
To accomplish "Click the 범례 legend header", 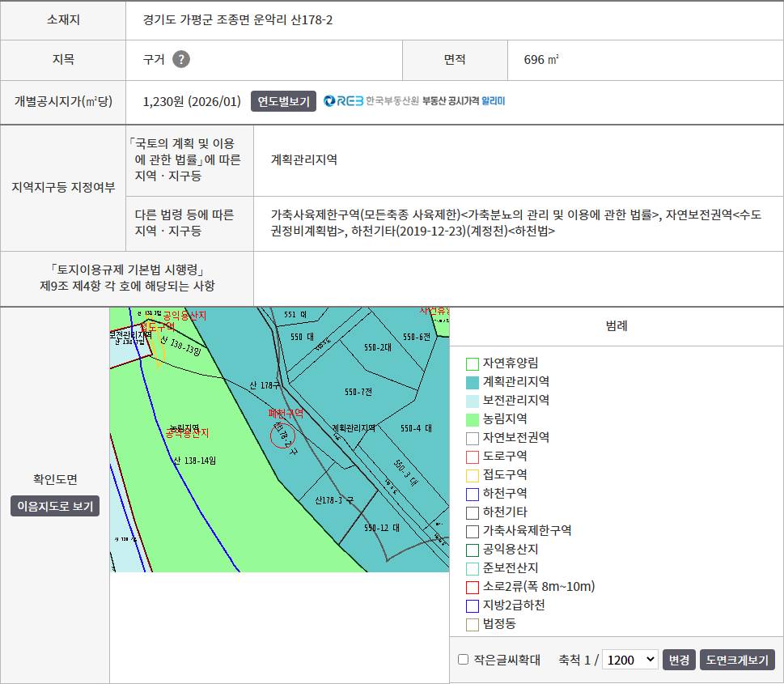I will pos(617,325).
